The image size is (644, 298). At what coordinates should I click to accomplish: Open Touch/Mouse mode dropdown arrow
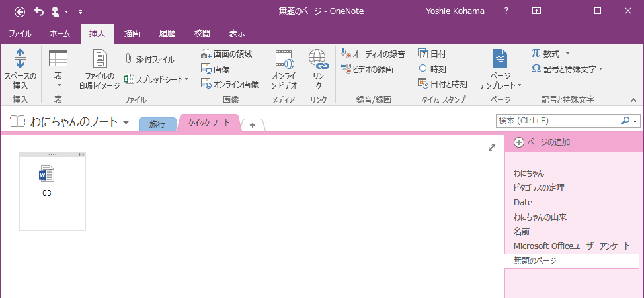coord(67,12)
